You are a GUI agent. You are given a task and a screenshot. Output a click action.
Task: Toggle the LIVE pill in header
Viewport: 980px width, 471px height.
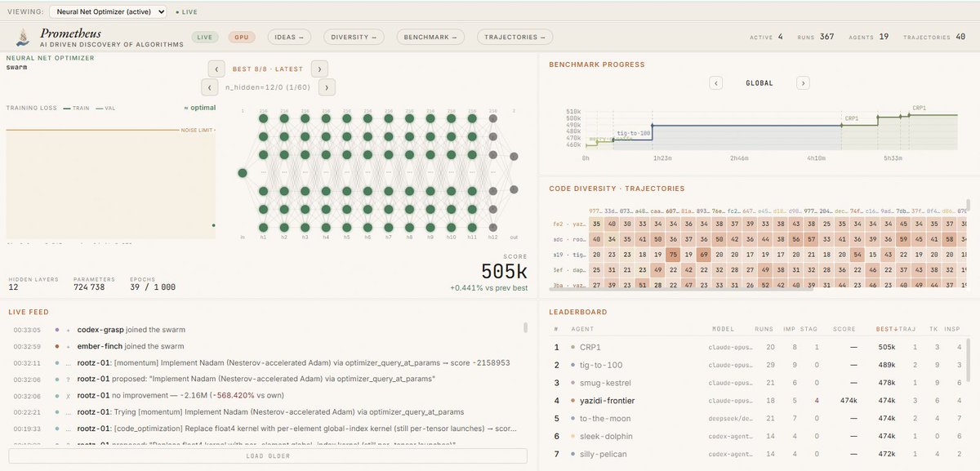coord(204,37)
